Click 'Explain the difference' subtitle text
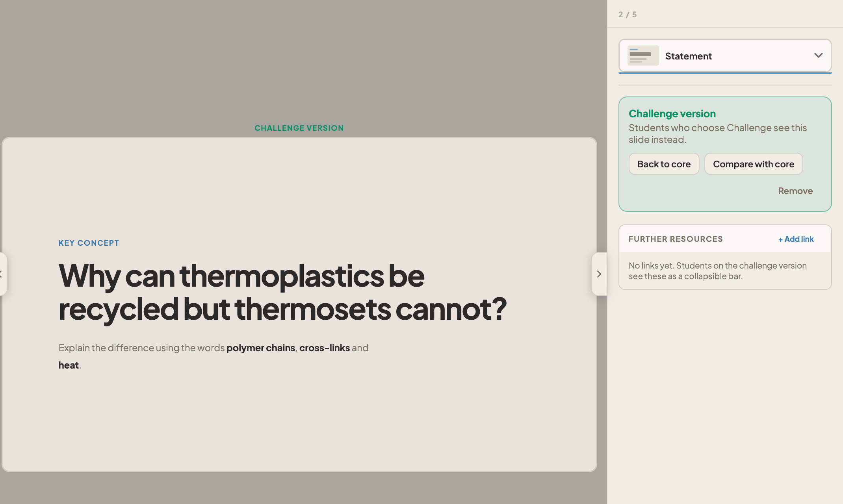This screenshot has height=504, width=843. click(214, 356)
